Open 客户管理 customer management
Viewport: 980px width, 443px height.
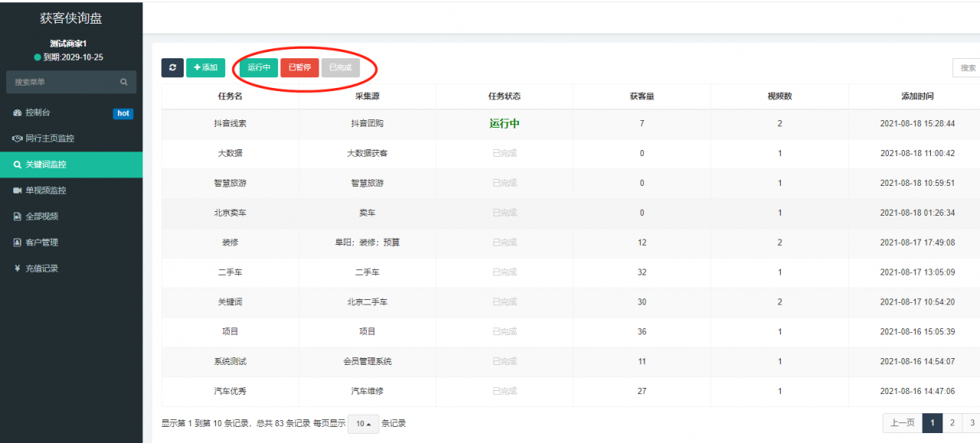41,243
